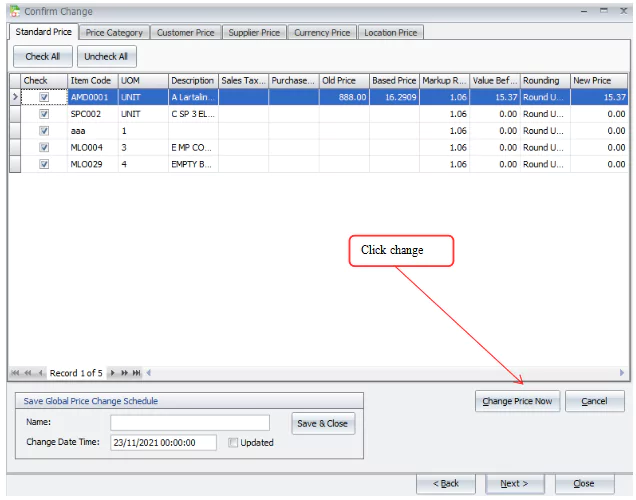Click Round U... rounding cell of SPC002
Screen dimensions: 636x500
545,114
